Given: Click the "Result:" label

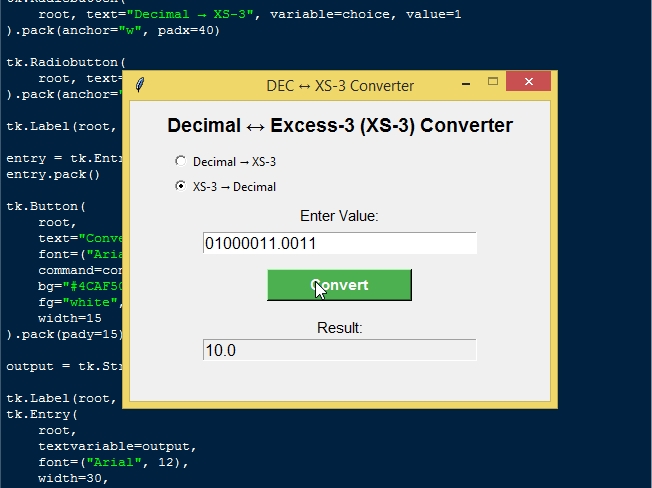Looking at the screenshot, I should pos(339,328).
